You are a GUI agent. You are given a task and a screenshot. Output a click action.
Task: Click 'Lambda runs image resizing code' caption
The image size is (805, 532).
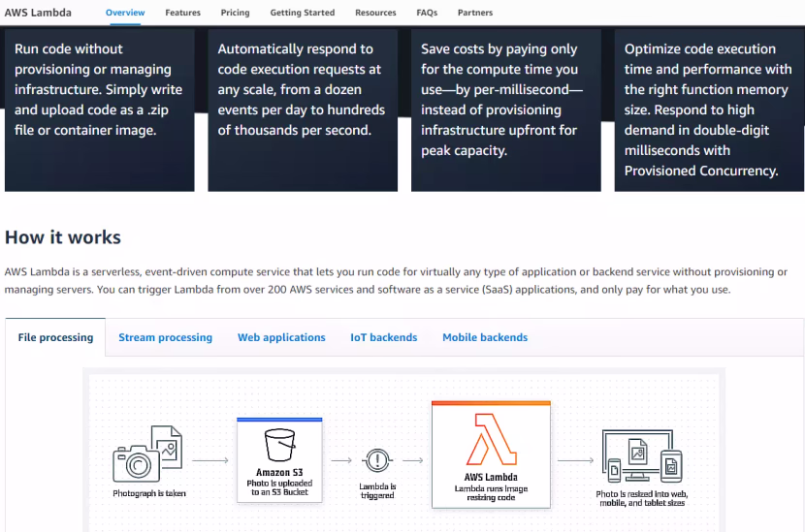pyautogui.click(x=492, y=493)
